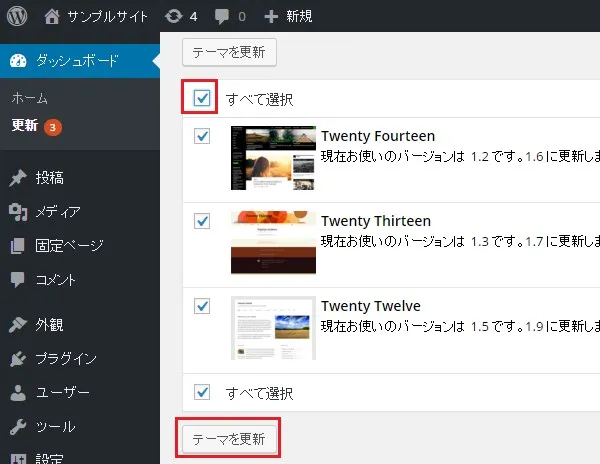The image size is (600, 464).
Task: Click the 外観 paintbrush icon
Action: pos(18,325)
